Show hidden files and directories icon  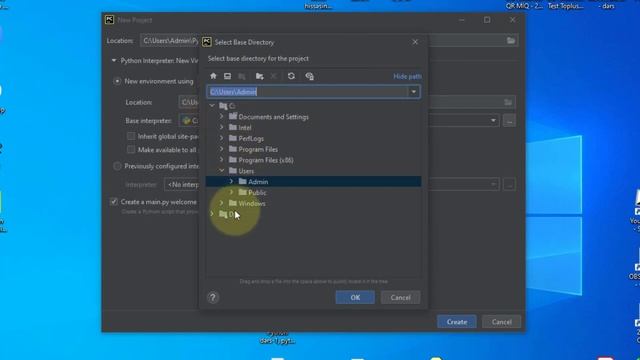[309, 76]
